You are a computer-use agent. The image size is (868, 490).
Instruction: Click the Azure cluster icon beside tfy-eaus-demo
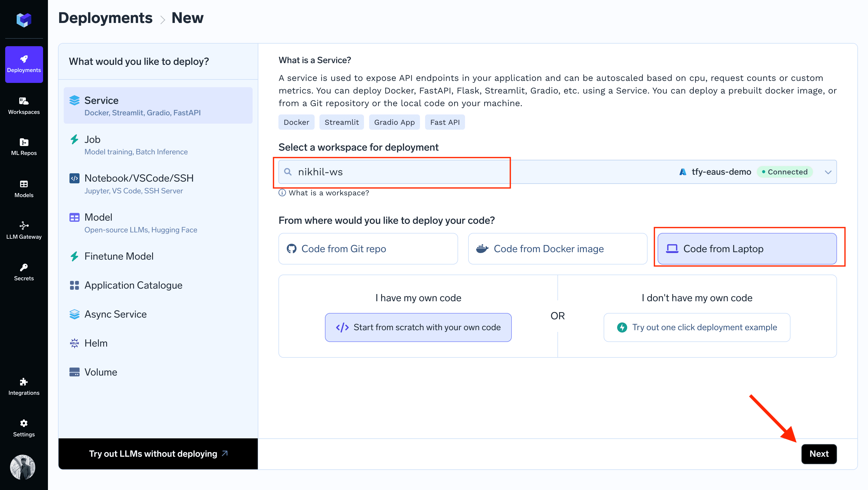pos(683,172)
